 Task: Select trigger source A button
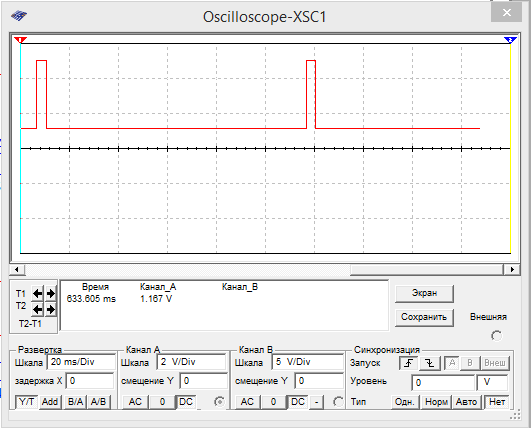[x=452, y=363]
